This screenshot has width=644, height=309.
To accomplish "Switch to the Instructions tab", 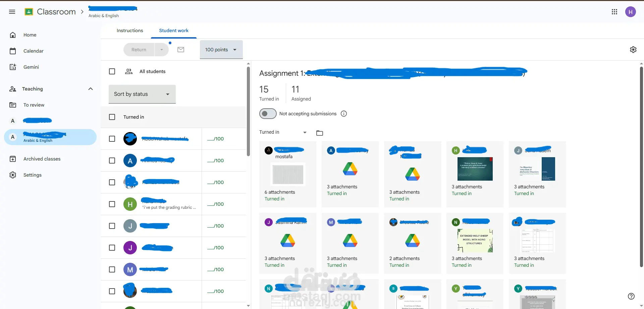I will [130, 30].
